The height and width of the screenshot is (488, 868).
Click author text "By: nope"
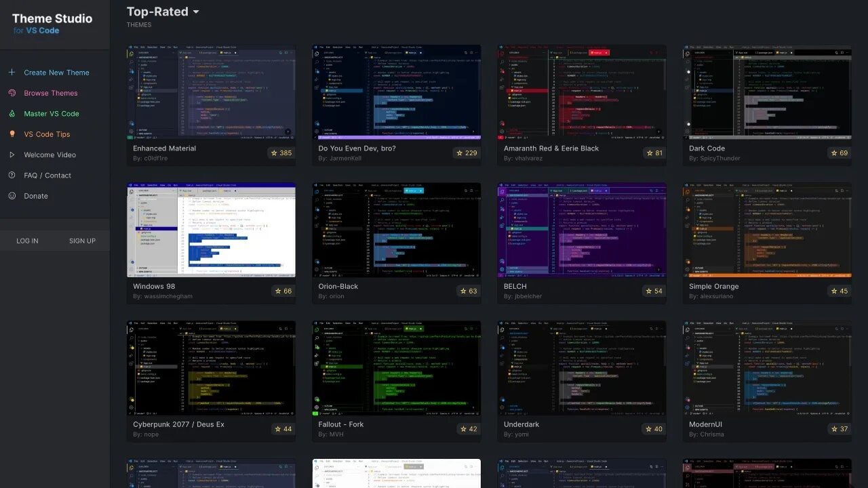(146, 434)
